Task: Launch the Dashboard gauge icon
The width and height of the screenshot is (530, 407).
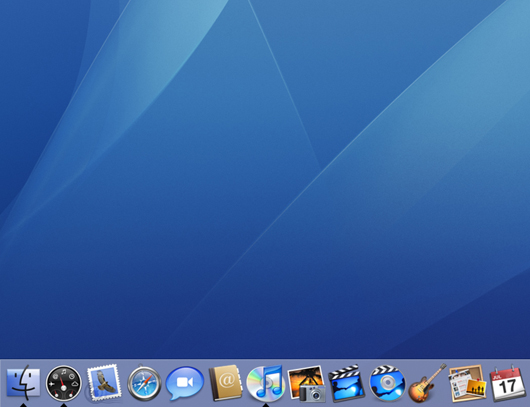Action: coord(64,383)
